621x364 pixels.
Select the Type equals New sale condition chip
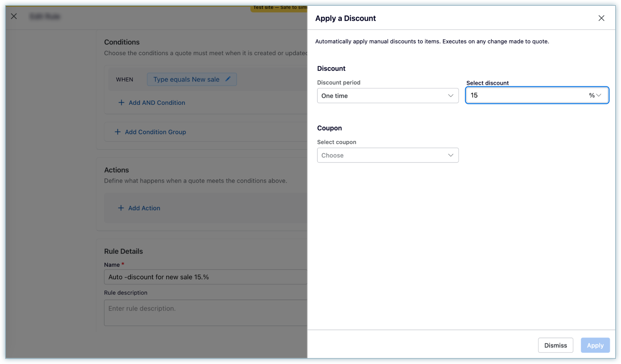(186, 79)
